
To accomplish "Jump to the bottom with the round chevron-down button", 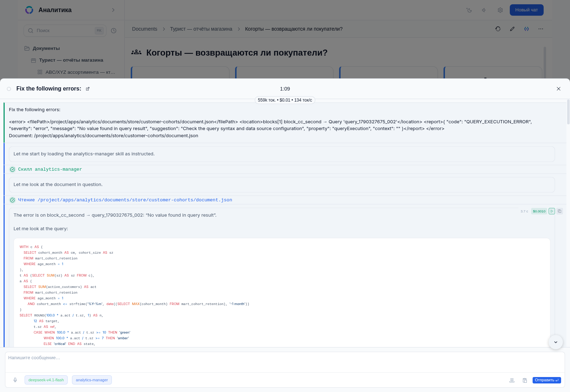I will pyautogui.click(x=556, y=342).
